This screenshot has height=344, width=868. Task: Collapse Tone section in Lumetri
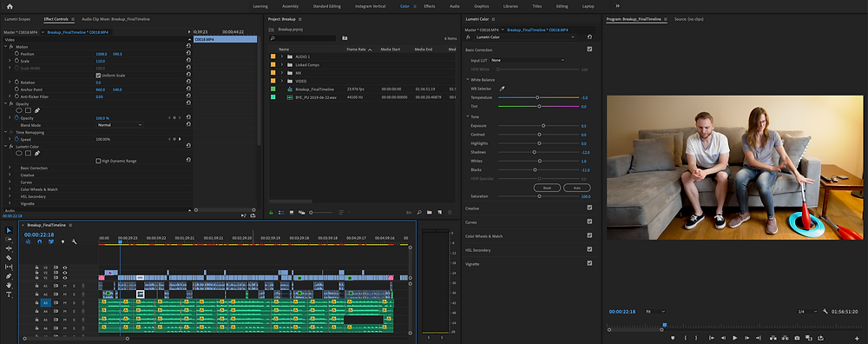click(x=468, y=116)
